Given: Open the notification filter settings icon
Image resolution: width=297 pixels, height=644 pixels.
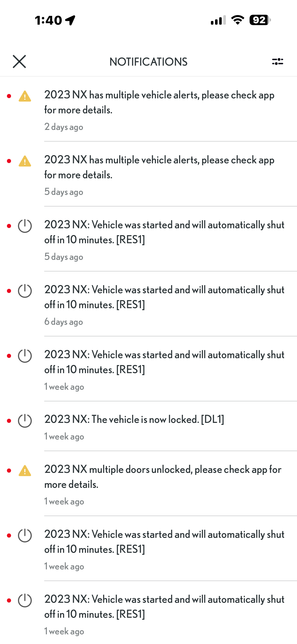Looking at the screenshot, I should tap(277, 61).
